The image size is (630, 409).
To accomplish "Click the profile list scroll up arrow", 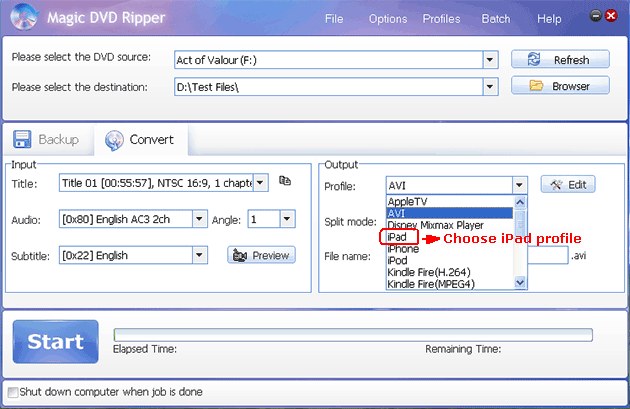I will click(520, 202).
